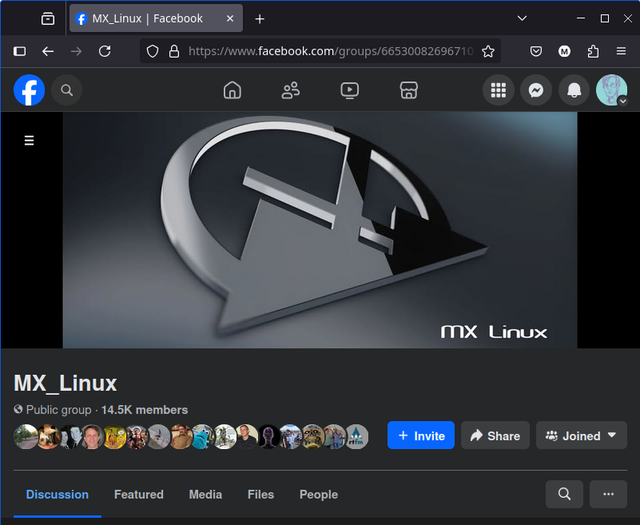640x525 pixels.
Task: Open the notifications bell icon
Action: tap(574, 90)
